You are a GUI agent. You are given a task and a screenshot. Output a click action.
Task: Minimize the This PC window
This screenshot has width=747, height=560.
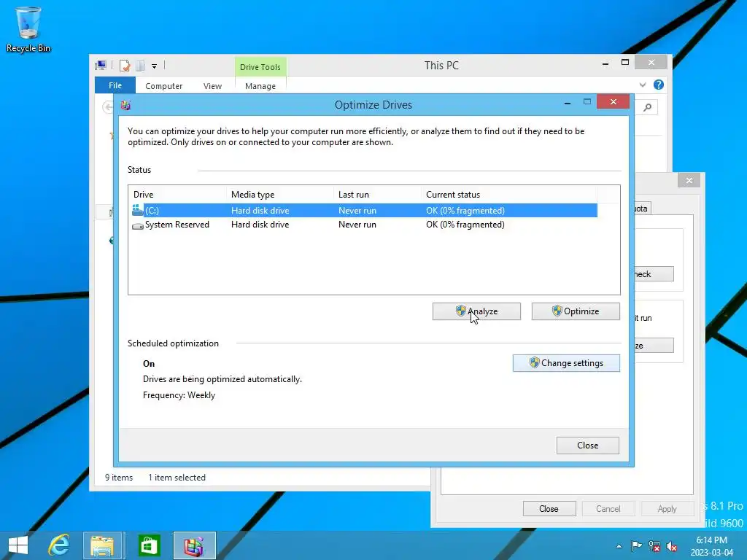(605, 63)
